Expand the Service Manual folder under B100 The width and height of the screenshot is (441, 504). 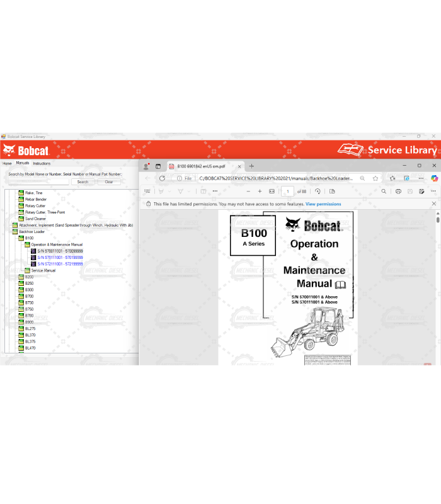click(27, 270)
